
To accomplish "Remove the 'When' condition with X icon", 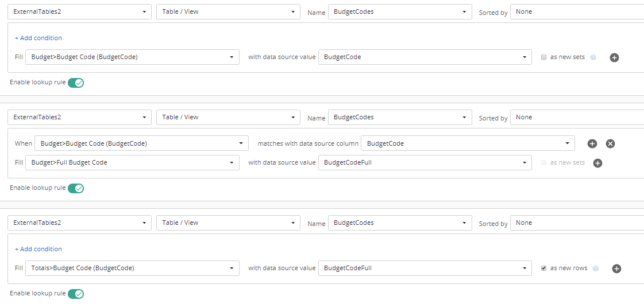I will click(610, 143).
